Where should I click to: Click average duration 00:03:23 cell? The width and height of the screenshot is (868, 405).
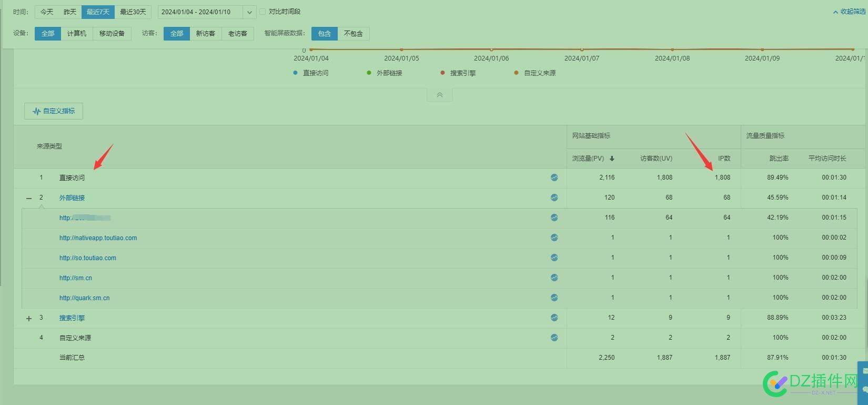point(834,318)
